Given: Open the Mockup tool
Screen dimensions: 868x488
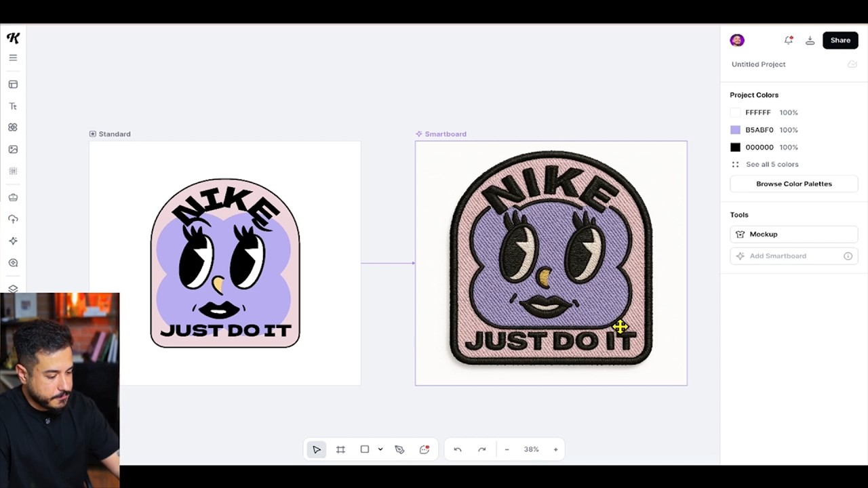Looking at the screenshot, I should [x=794, y=235].
